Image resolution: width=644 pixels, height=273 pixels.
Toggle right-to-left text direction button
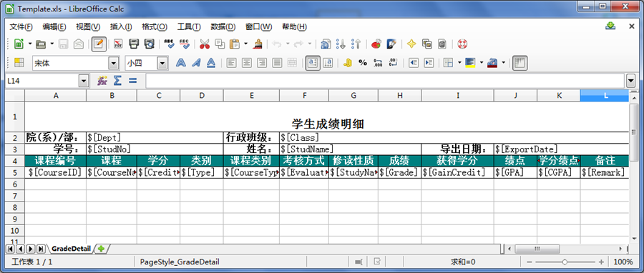click(x=327, y=63)
